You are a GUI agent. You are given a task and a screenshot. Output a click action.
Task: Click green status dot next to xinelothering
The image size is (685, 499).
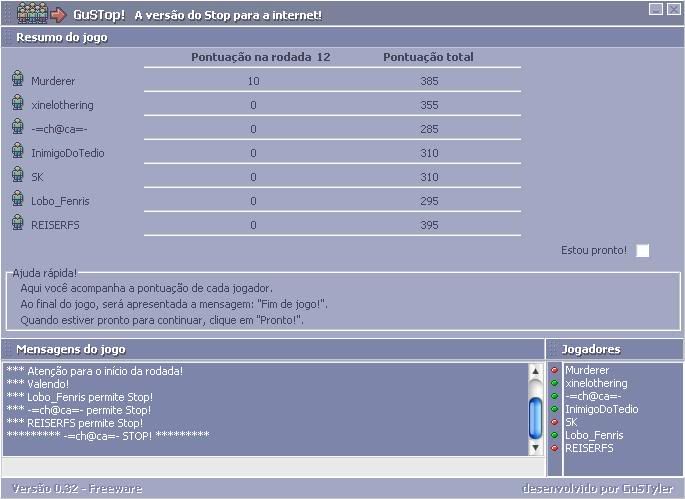555,383
